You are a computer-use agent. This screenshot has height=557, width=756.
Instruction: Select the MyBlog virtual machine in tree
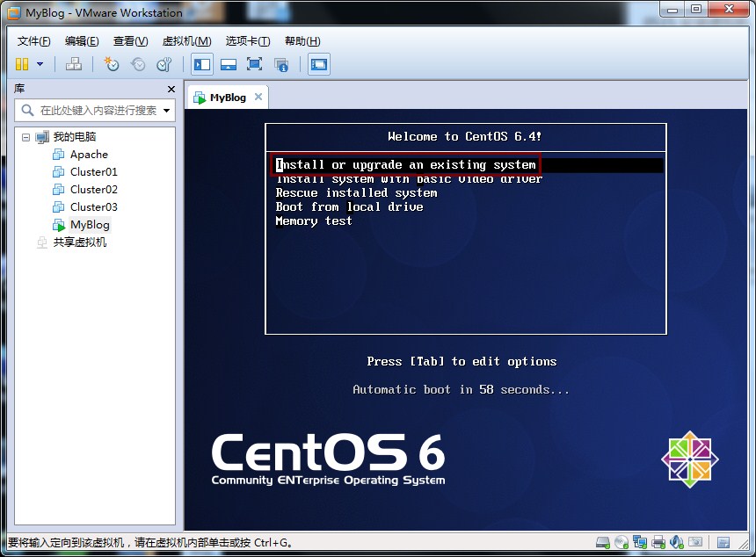pyautogui.click(x=90, y=225)
